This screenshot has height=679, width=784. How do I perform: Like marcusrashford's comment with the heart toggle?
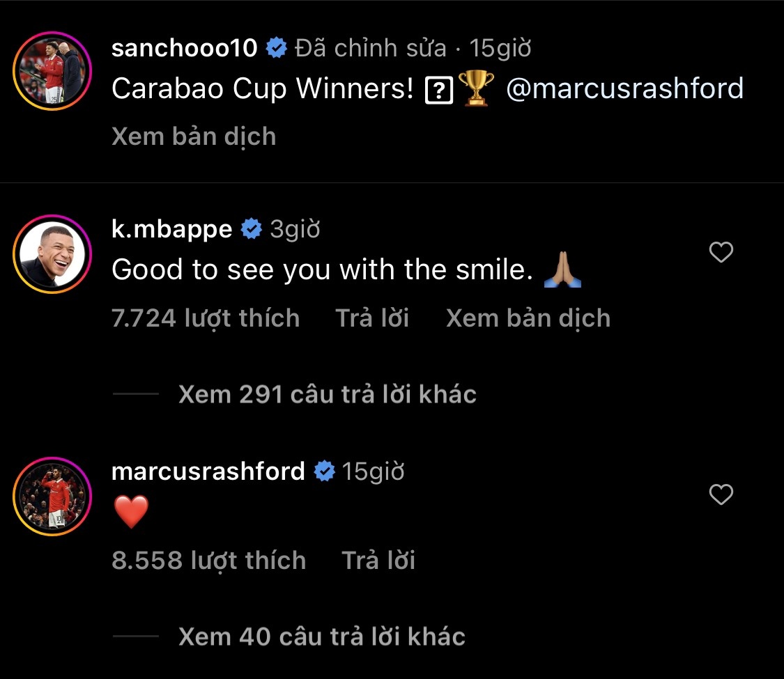[721, 495]
